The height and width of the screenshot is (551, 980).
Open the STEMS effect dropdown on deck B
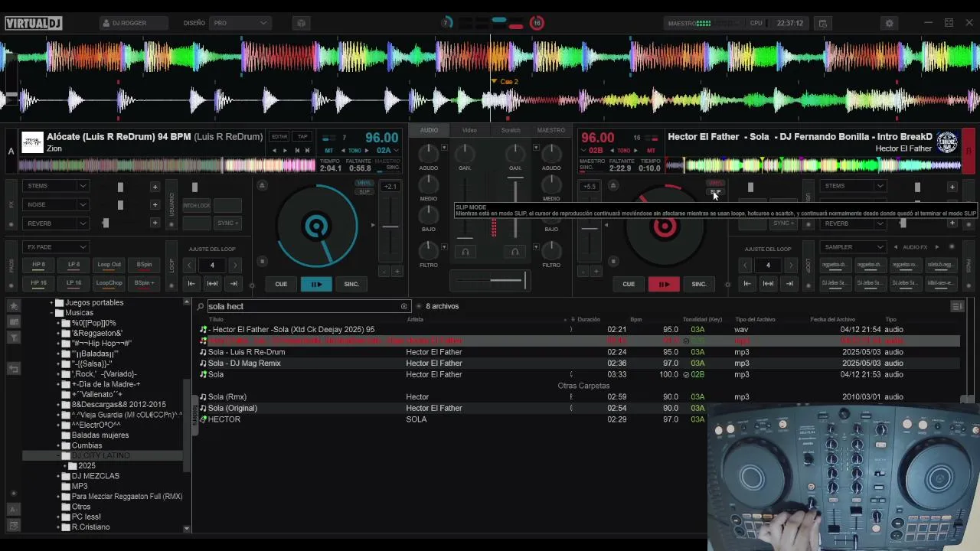(x=854, y=186)
